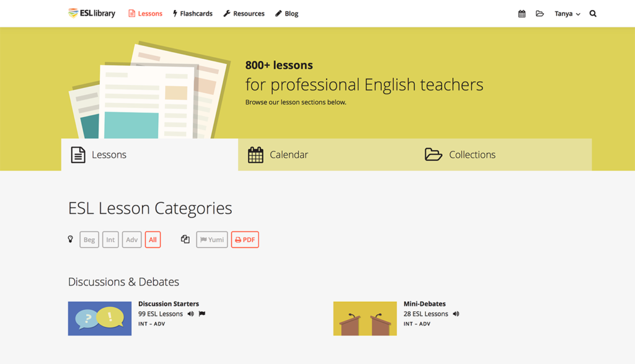Open the Mini-Debates podium thumbnail
Screen dimensions: 635x364
[x=365, y=318]
